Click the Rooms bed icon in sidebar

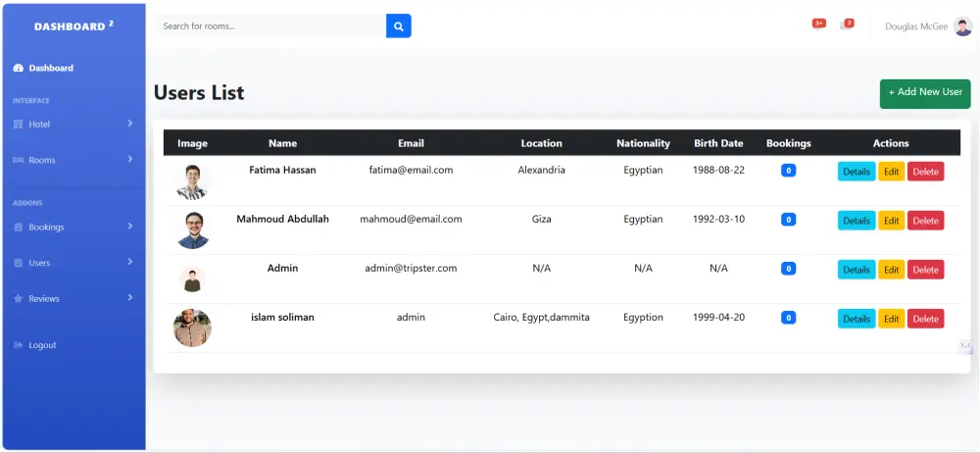[19, 160]
